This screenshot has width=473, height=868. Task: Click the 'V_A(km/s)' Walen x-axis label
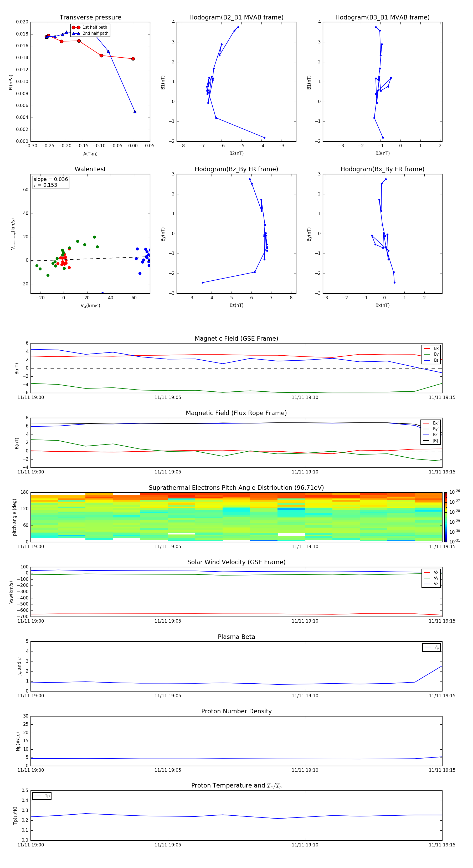point(90,306)
